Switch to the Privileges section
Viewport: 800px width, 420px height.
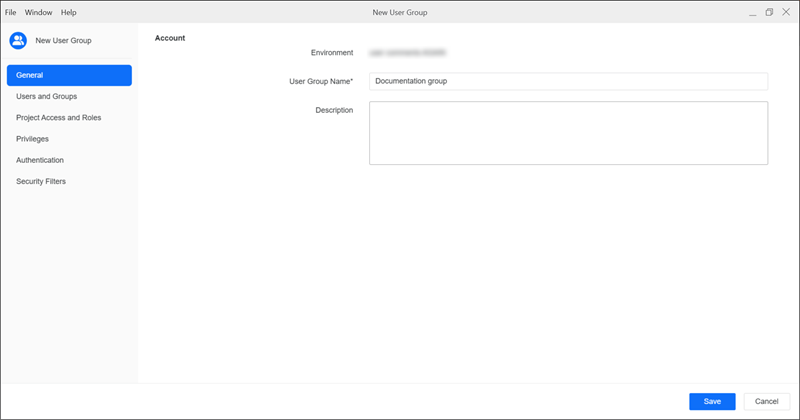click(32, 139)
